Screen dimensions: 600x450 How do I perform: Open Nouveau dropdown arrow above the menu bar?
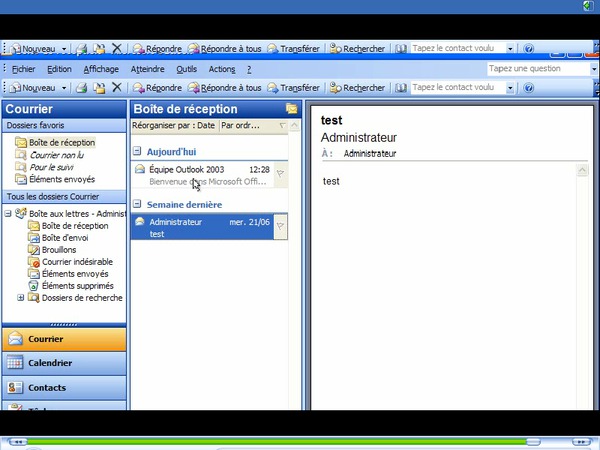coord(64,49)
